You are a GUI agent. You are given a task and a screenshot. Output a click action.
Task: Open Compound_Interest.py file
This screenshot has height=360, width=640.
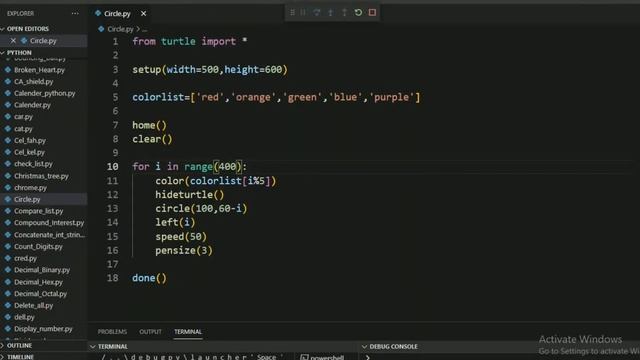click(x=49, y=223)
